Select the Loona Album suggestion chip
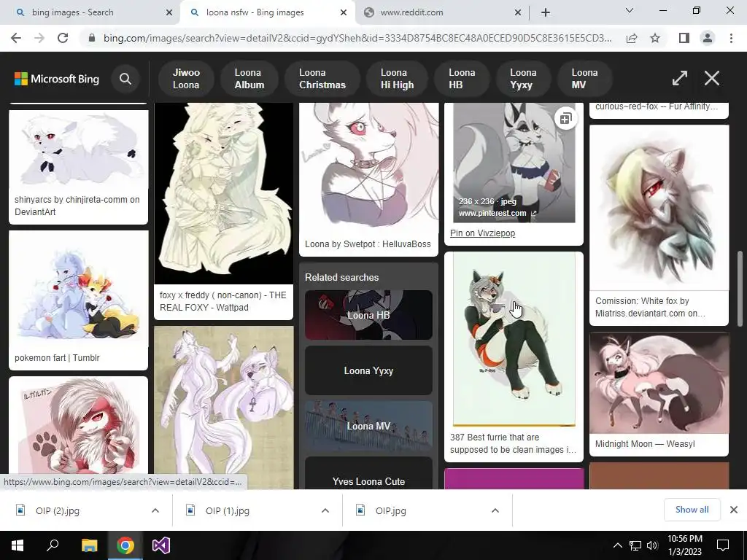Screen dimensions: 747x560 pyautogui.click(x=249, y=79)
